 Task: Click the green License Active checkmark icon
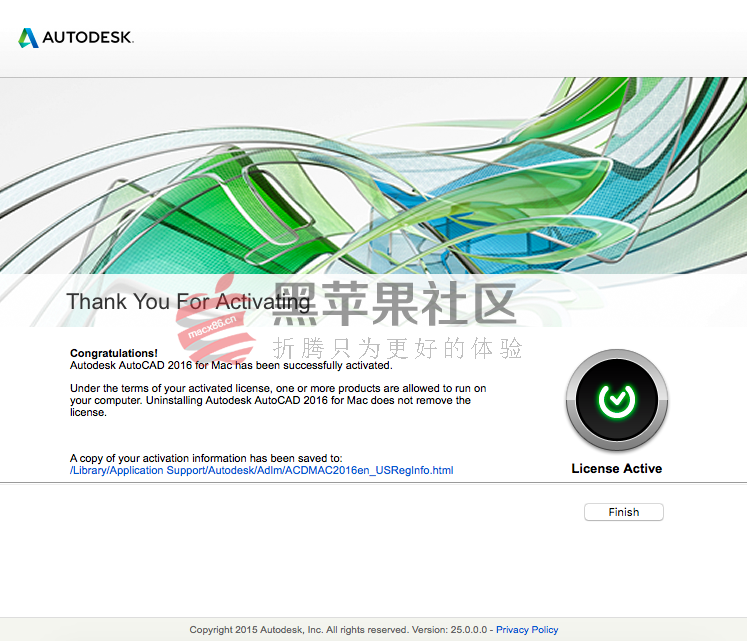point(617,400)
